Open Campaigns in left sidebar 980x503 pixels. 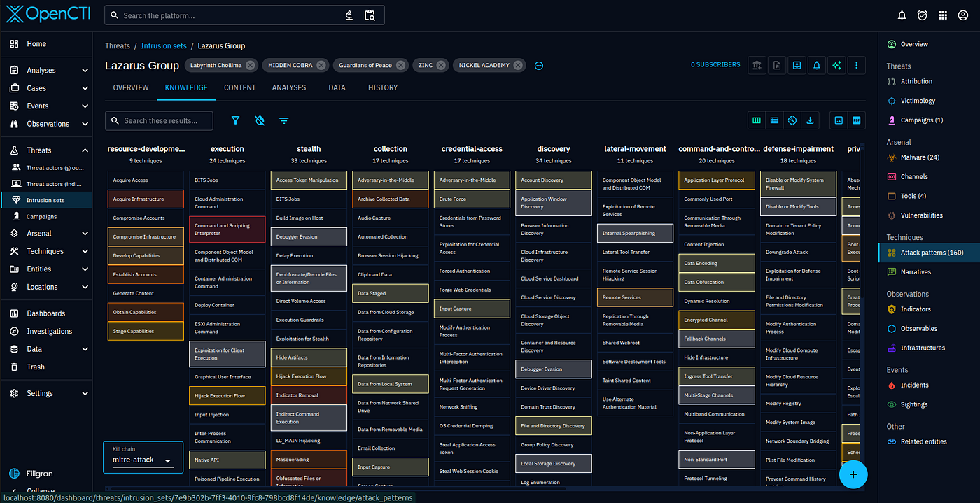46,217
